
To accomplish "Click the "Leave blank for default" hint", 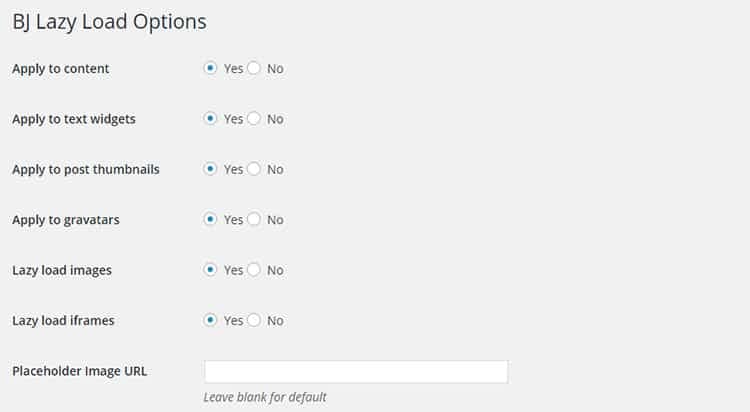I will (265, 397).
